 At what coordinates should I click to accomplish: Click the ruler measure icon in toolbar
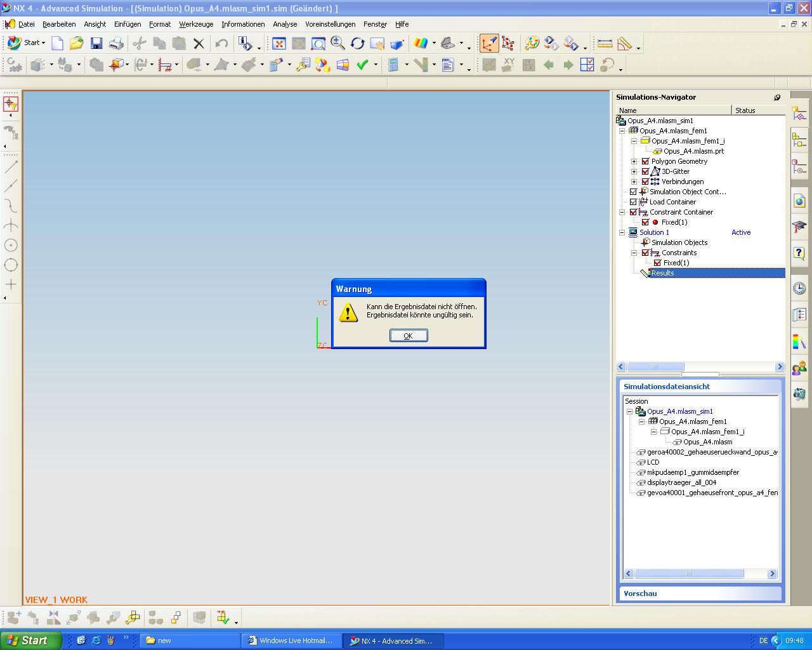(605, 43)
